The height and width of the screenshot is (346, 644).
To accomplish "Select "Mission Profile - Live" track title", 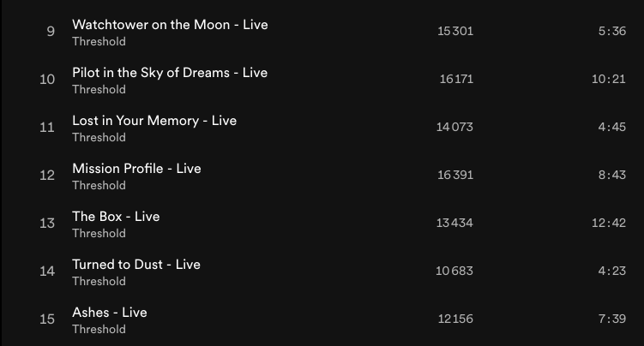I will (136, 169).
